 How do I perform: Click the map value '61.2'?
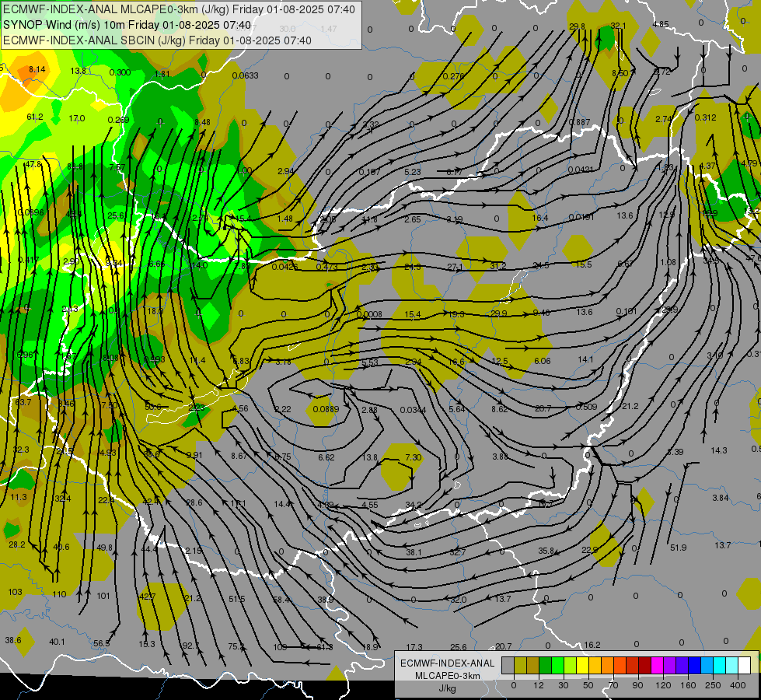click(x=35, y=117)
